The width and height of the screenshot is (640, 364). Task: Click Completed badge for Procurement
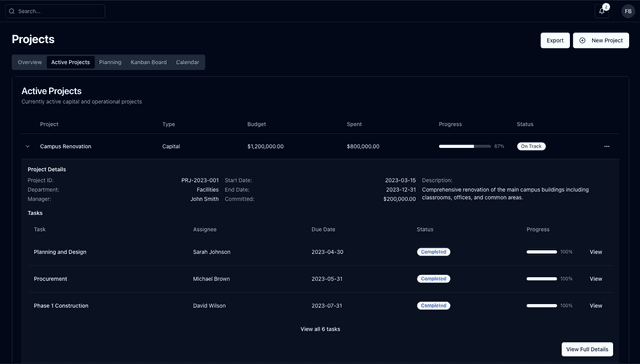tap(433, 279)
